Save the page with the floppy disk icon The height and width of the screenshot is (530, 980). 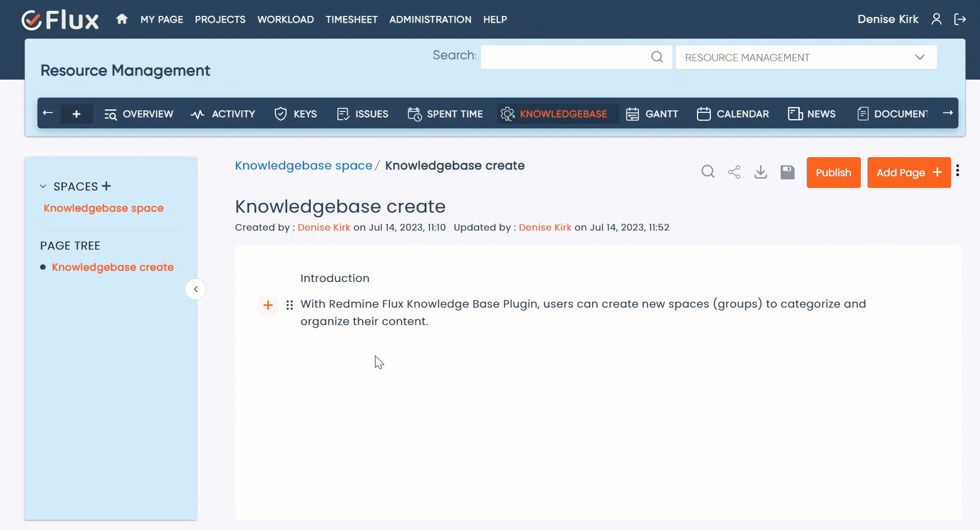point(787,172)
